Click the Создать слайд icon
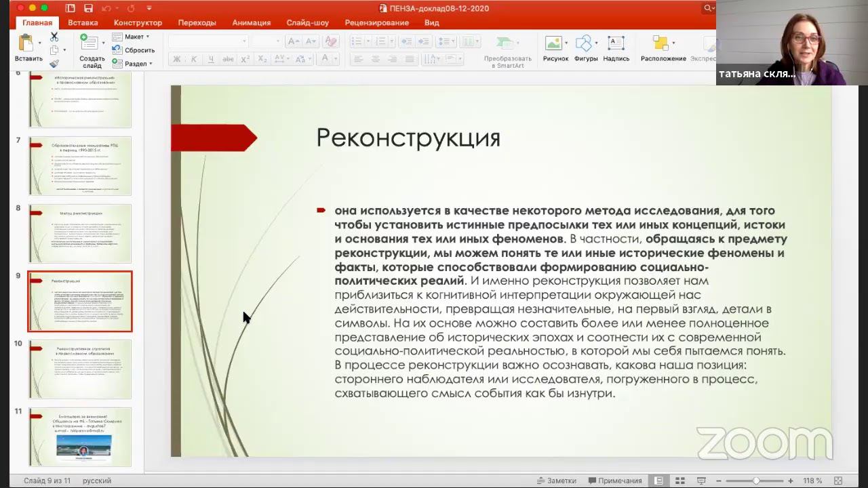The height and width of the screenshot is (488, 868). pyautogui.click(x=89, y=42)
